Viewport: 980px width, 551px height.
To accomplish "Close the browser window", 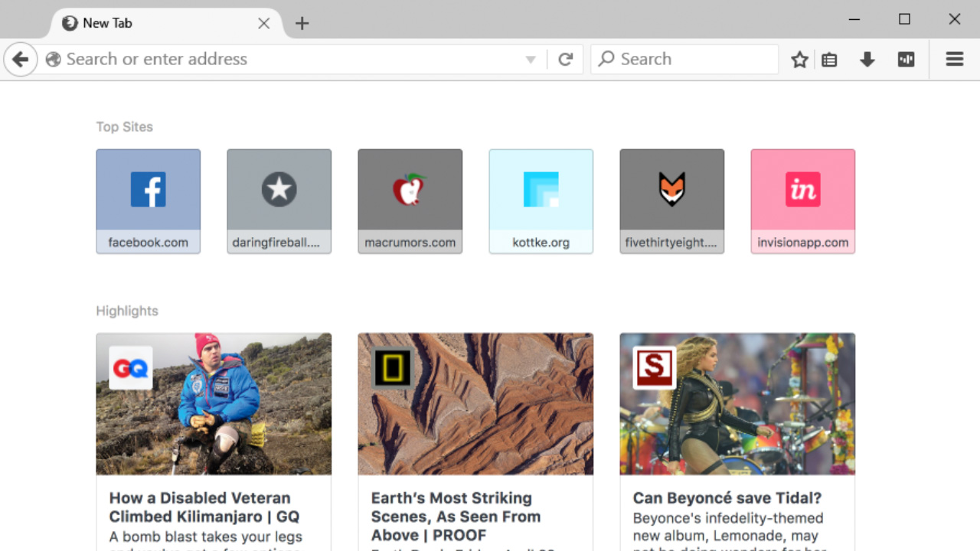I will pyautogui.click(x=954, y=19).
